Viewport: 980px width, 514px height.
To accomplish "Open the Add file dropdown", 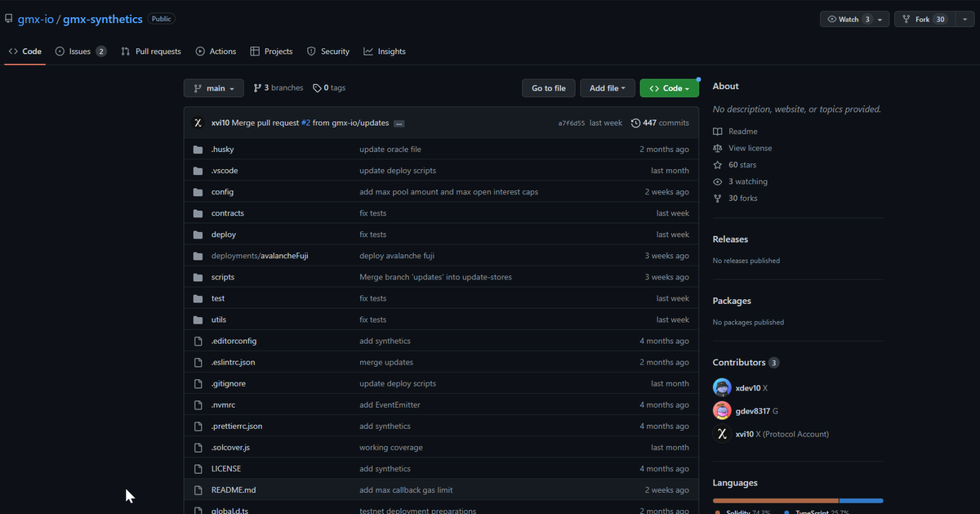I will point(608,88).
